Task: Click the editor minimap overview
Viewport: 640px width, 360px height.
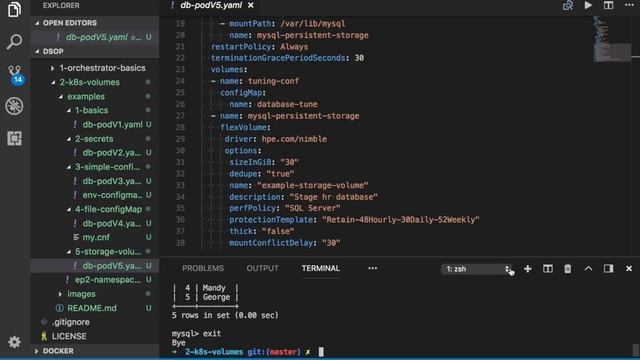Action: [611, 39]
